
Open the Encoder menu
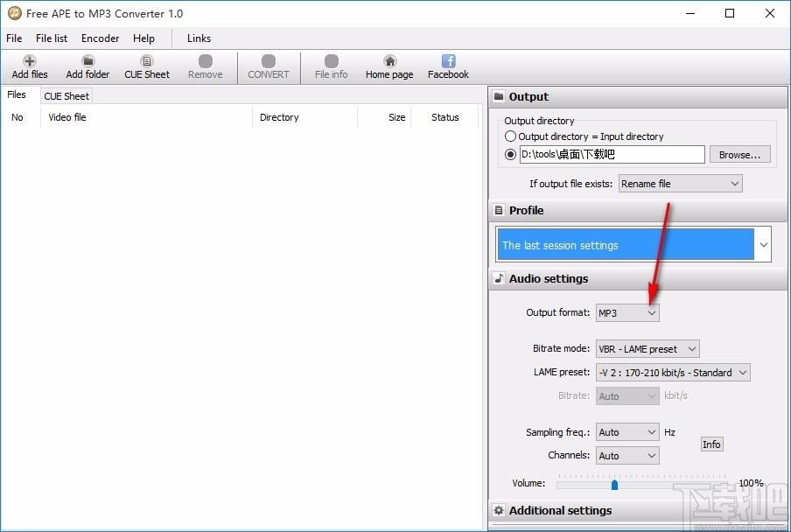pyautogui.click(x=100, y=38)
